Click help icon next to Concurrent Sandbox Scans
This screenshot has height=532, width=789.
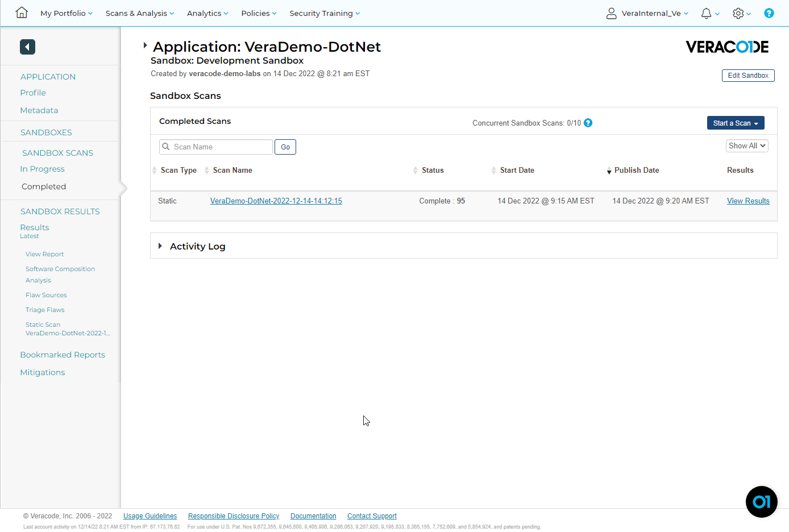[x=588, y=123]
